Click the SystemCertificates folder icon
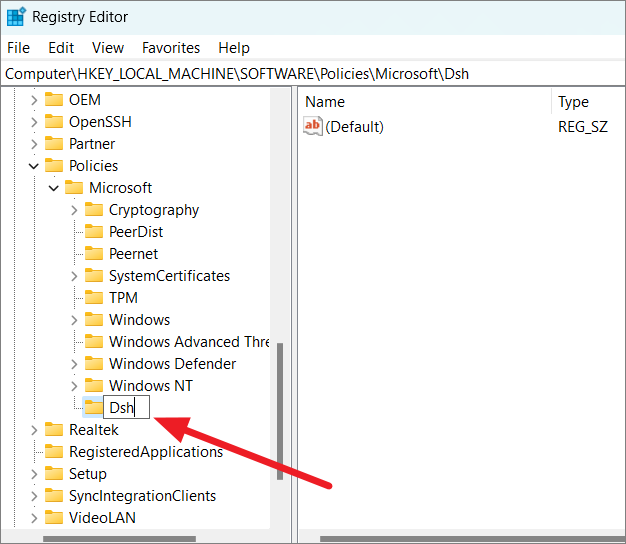The width and height of the screenshot is (626, 544). [x=94, y=275]
